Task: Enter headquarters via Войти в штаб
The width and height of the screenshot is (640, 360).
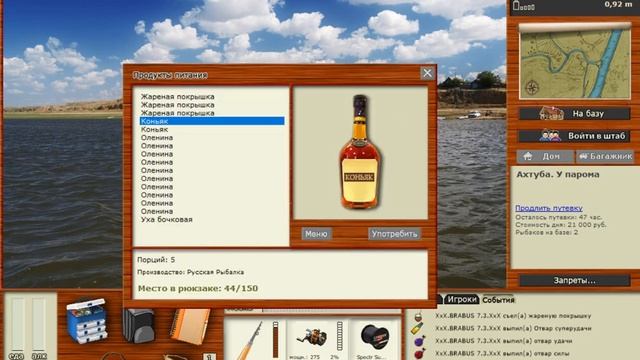Action: [575, 136]
